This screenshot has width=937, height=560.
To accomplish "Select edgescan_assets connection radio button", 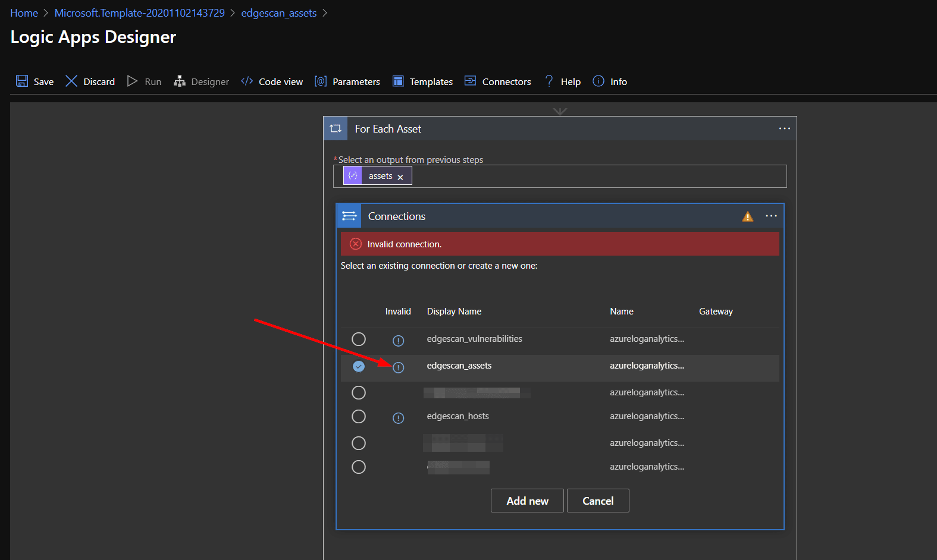I will point(359,366).
